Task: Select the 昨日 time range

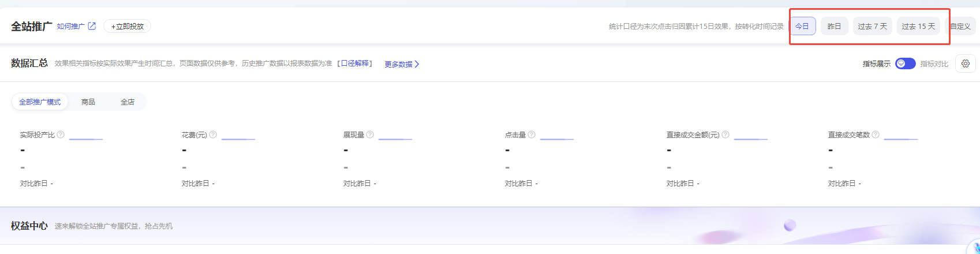Action: pos(834,26)
